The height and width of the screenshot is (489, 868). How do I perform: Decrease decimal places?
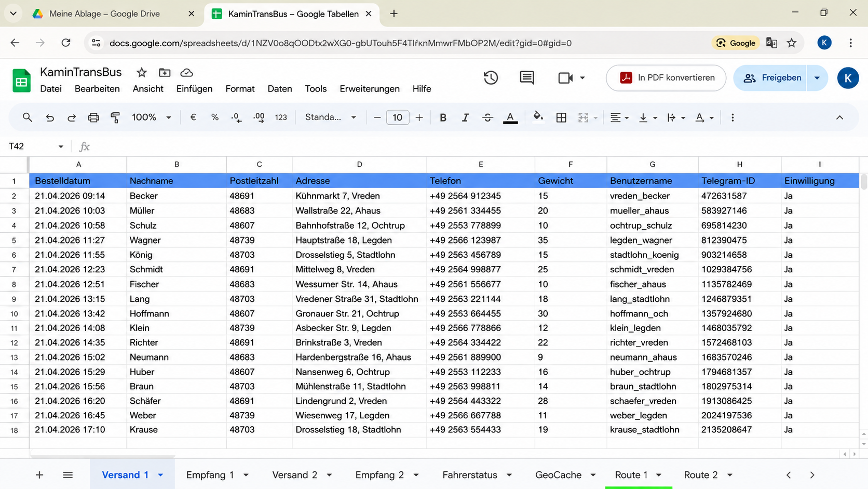(x=237, y=117)
